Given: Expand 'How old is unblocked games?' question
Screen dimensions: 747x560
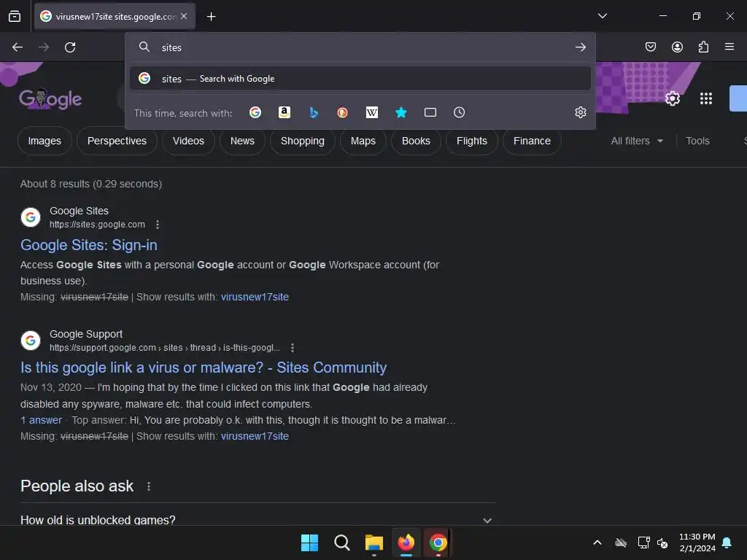Looking at the screenshot, I should [x=258, y=520].
